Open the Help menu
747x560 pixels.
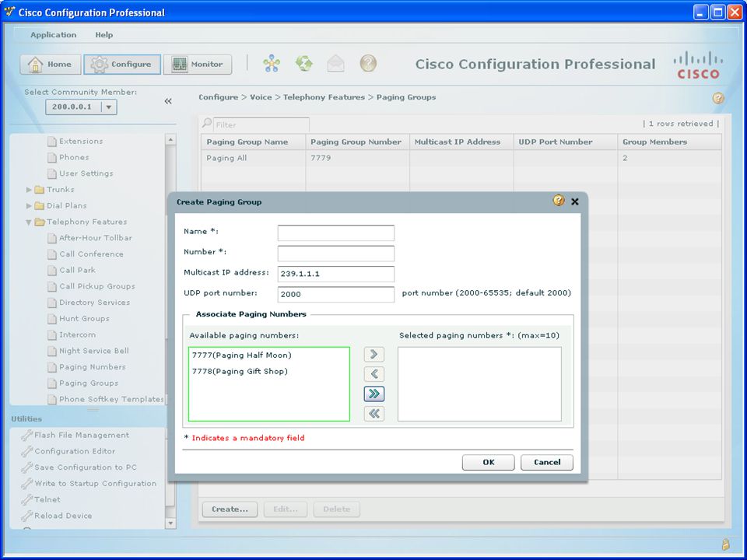(103, 35)
